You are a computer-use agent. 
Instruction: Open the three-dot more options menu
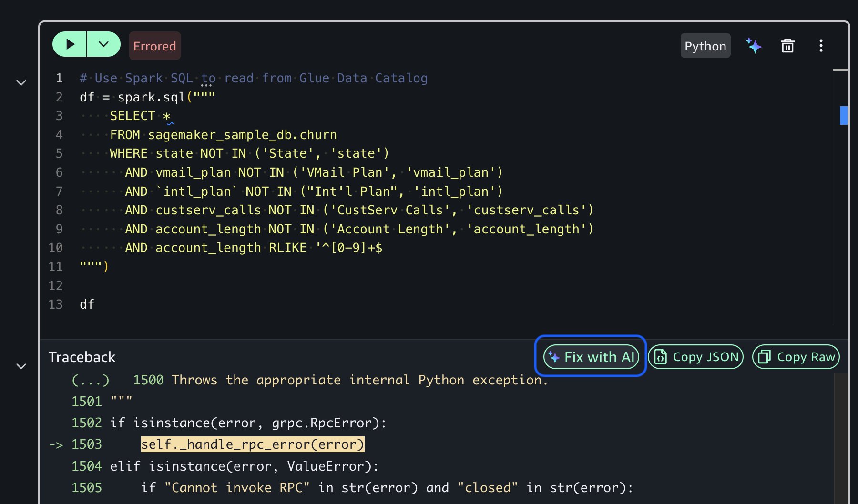[821, 46]
